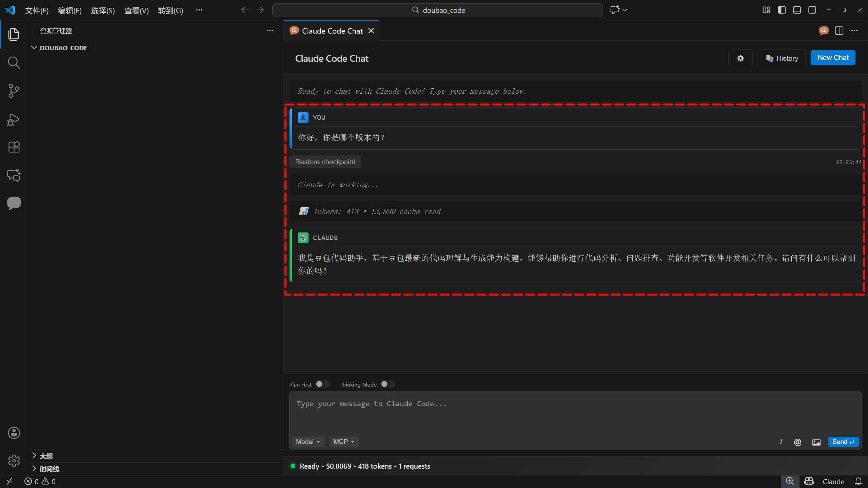
Task: Click the CLAUDE reply message text
Action: pyautogui.click(x=576, y=264)
